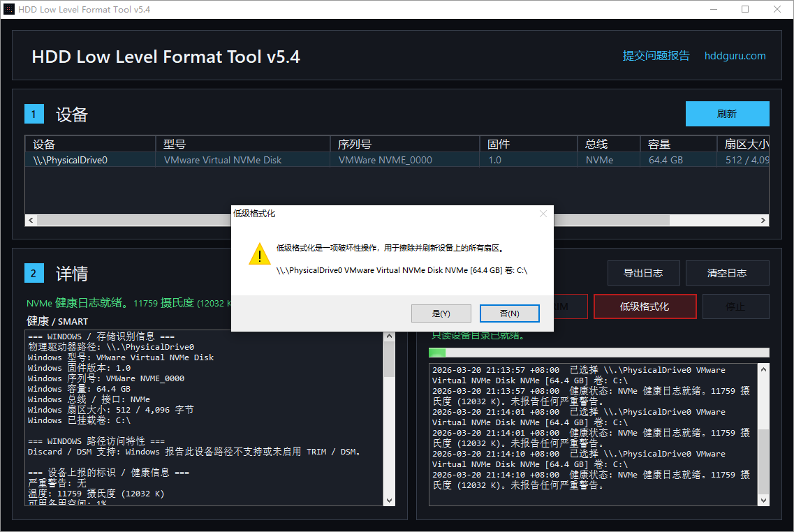Image resolution: width=794 pixels, height=532 pixels.
Task: Click the right arrow of the device list scrollbar
Action: click(x=763, y=220)
